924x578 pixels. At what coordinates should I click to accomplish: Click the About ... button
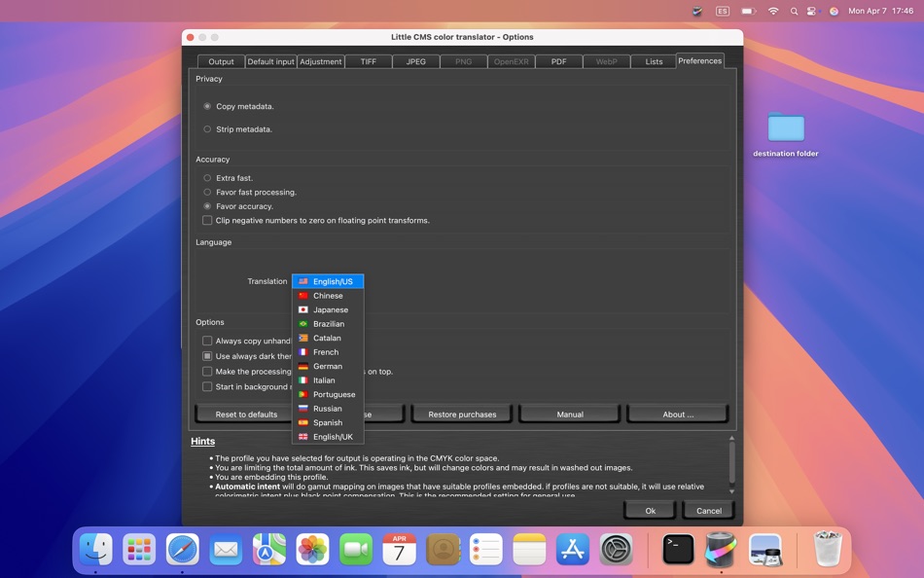678,414
